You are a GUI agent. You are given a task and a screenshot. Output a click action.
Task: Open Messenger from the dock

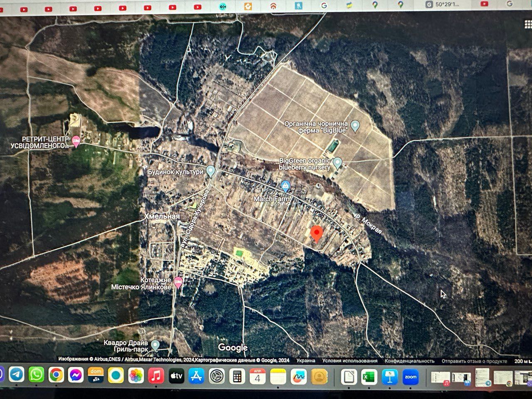coord(76,375)
